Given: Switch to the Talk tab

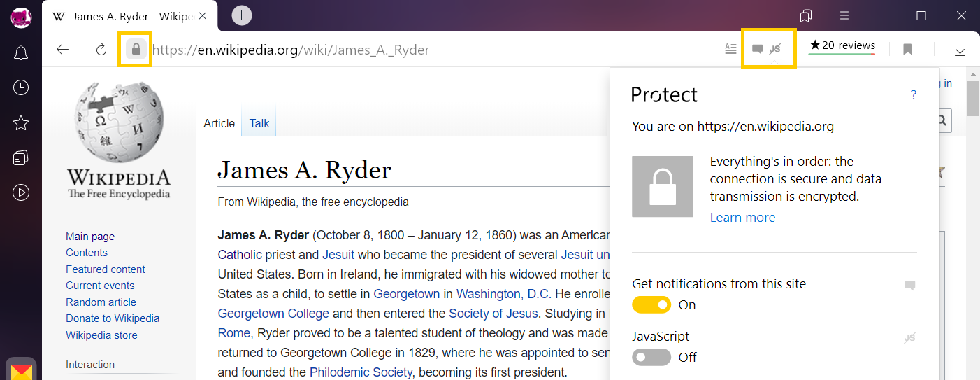Looking at the screenshot, I should click(259, 123).
